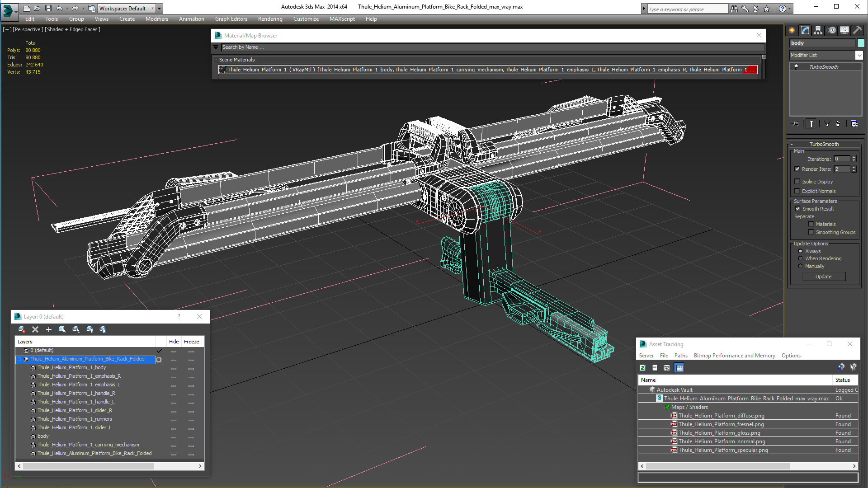The image size is (868, 488).
Task: Open the Help icon dropdown arrow
Action: tap(790, 9)
